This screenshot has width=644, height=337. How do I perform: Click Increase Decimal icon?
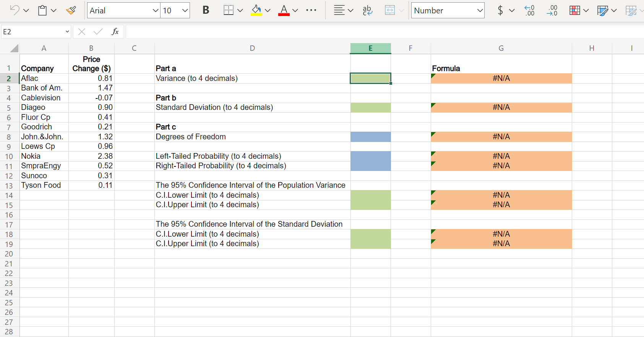click(529, 10)
